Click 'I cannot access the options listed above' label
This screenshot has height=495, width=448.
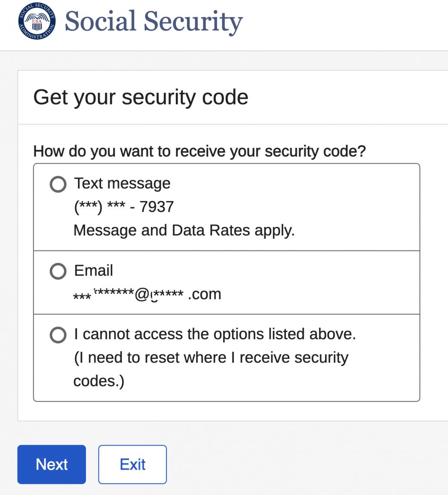[215, 334]
